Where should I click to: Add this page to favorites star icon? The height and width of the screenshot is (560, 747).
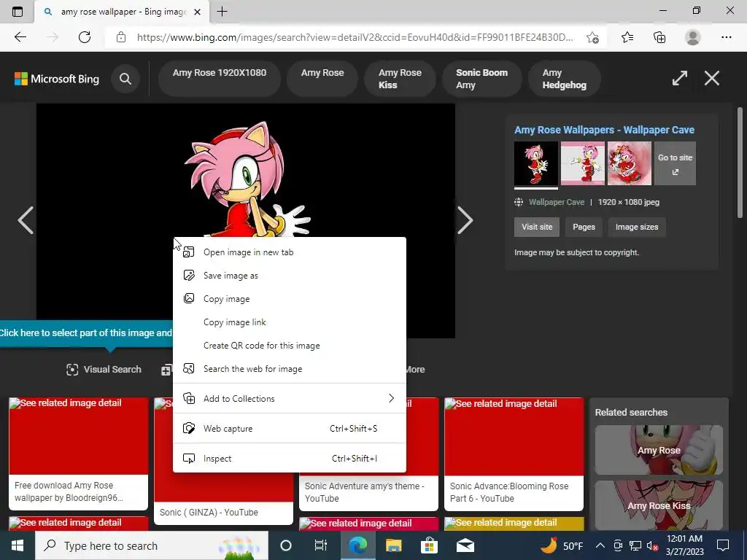pos(592,37)
